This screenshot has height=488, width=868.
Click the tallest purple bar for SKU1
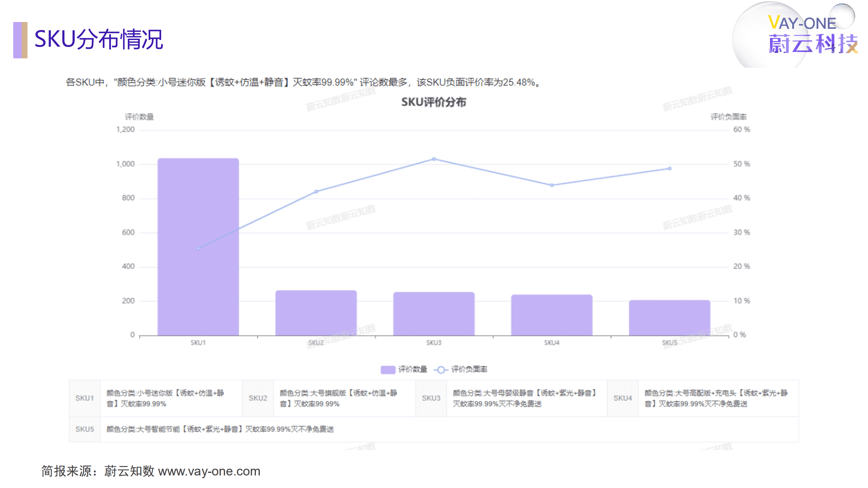198,248
